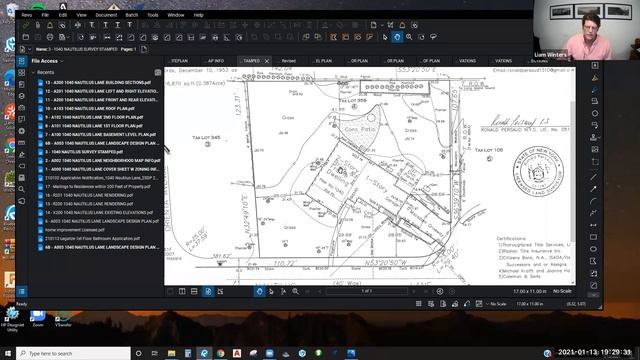Select the arrow Select tool in toolbar

tap(384, 37)
